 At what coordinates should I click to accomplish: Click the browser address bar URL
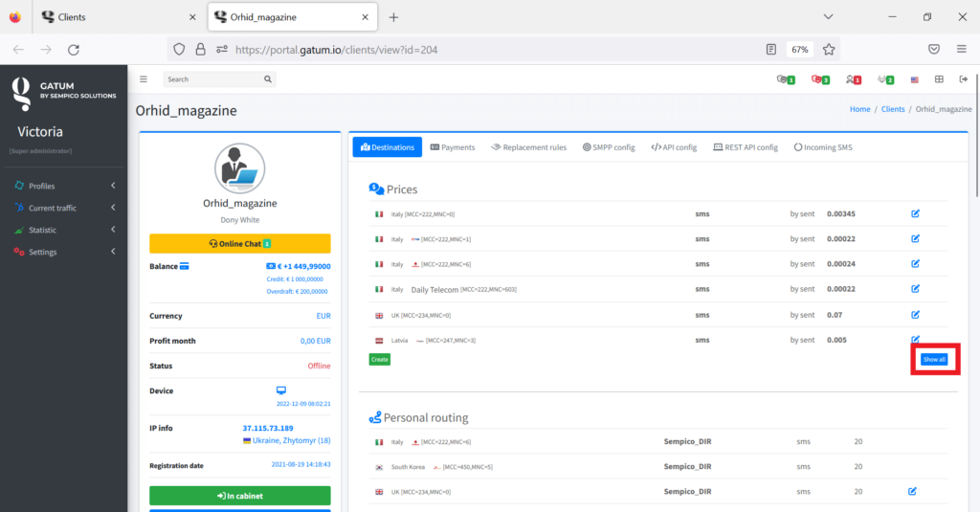click(x=336, y=50)
